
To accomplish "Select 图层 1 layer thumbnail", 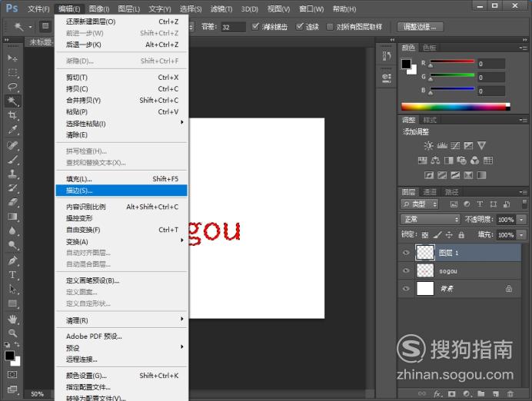I will point(425,253).
